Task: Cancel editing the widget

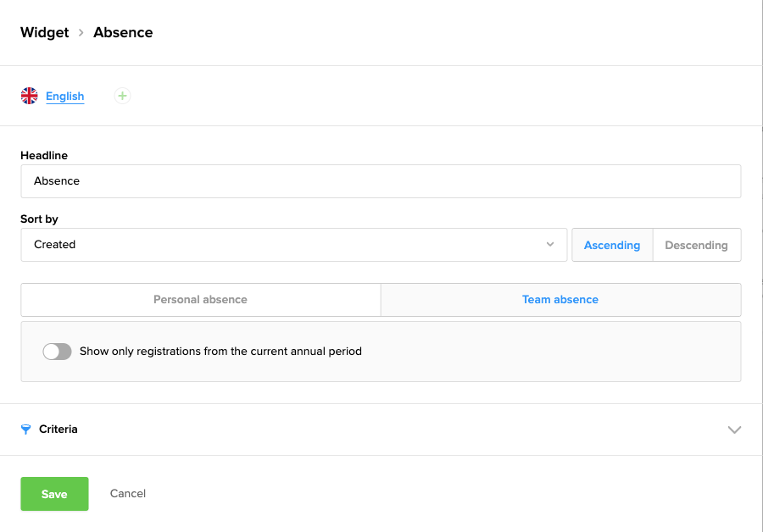Action: [127, 494]
